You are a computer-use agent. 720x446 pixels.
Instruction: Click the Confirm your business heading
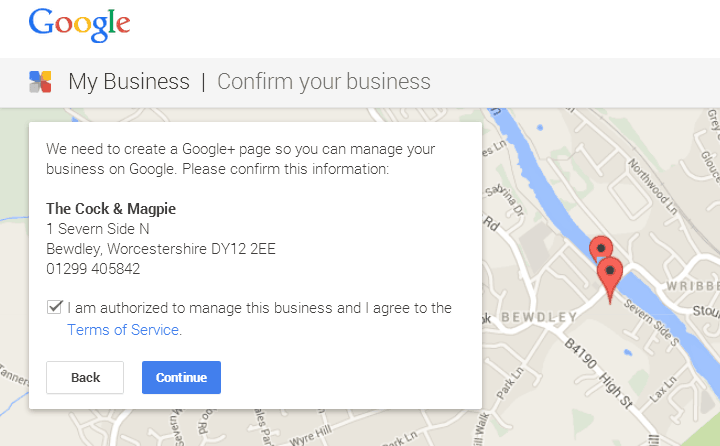pos(324,82)
